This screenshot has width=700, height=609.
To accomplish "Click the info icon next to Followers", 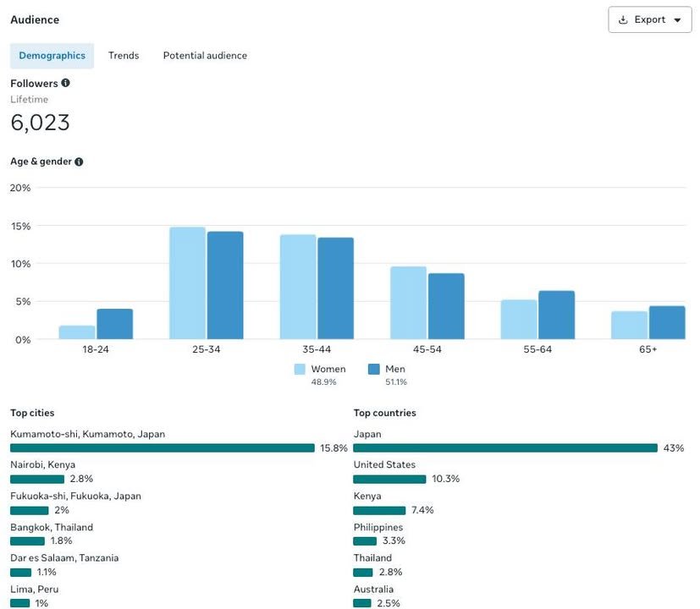I will [66, 84].
